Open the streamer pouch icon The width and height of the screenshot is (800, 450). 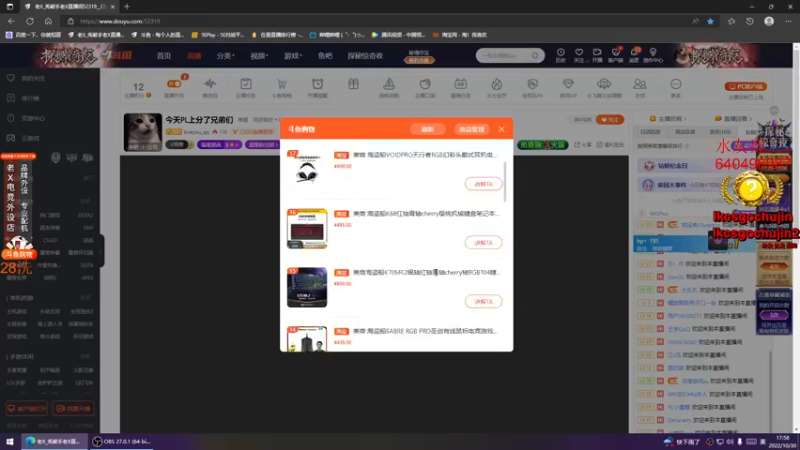point(424,84)
